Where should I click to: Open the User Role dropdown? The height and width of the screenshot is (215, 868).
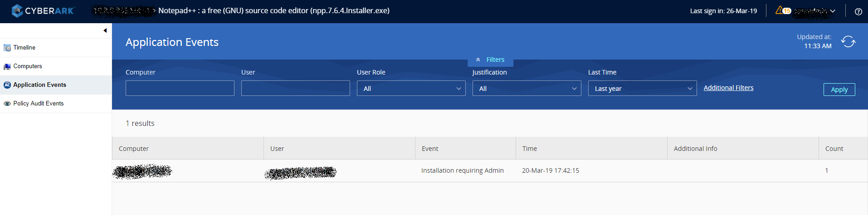(411, 88)
